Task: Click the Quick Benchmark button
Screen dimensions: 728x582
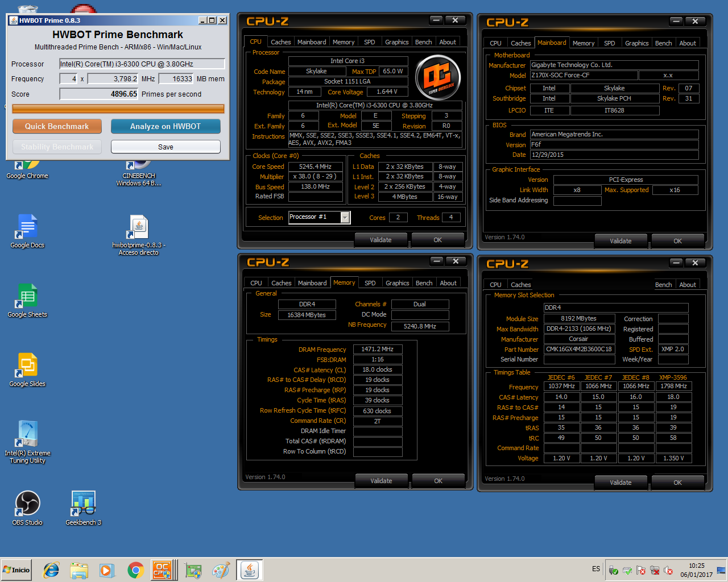Action: [x=57, y=126]
